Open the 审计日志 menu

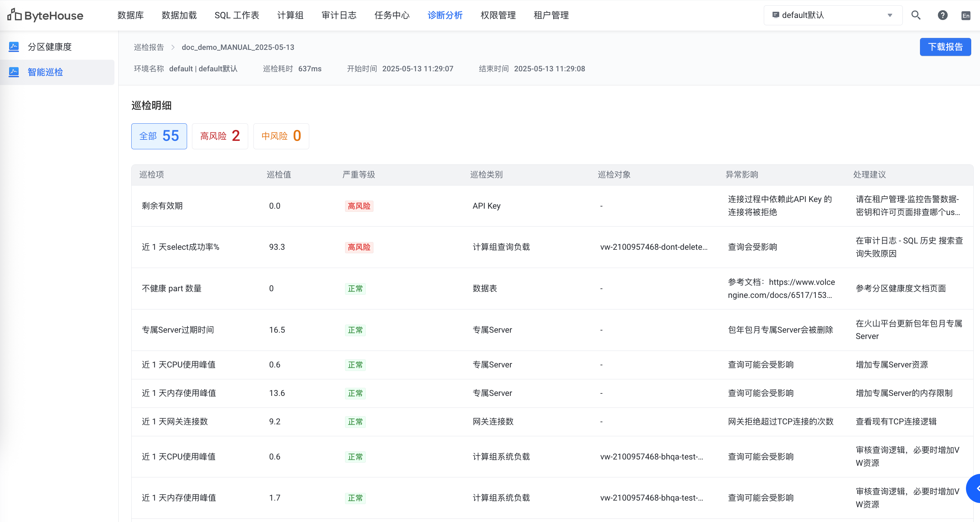(339, 15)
